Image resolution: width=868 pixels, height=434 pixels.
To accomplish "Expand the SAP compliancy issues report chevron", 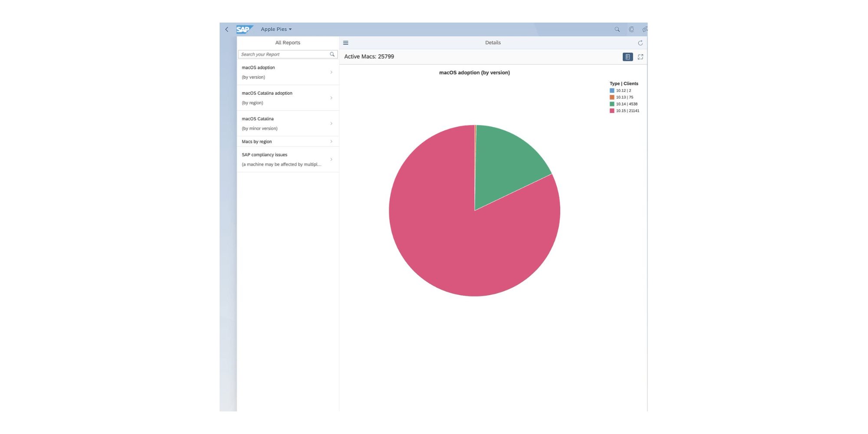I will coord(331,159).
